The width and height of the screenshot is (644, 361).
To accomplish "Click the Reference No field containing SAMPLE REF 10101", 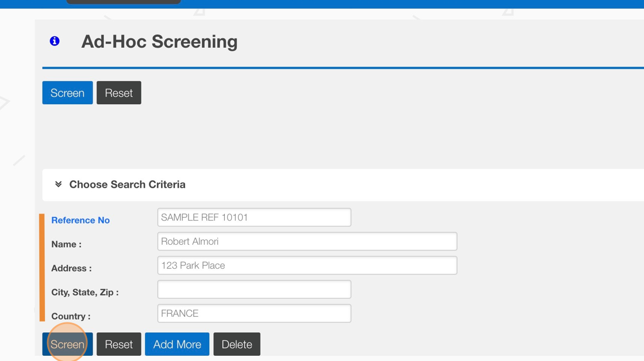I will [x=254, y=217].
